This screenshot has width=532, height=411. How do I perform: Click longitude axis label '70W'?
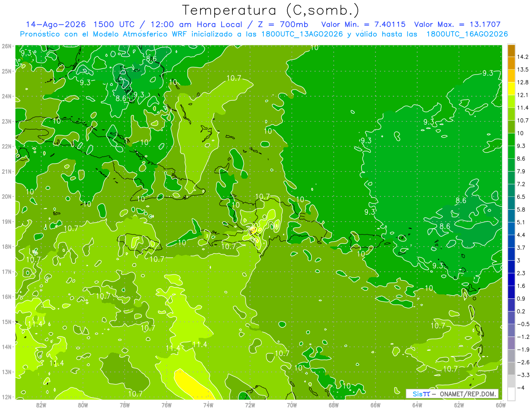(292, 404)
